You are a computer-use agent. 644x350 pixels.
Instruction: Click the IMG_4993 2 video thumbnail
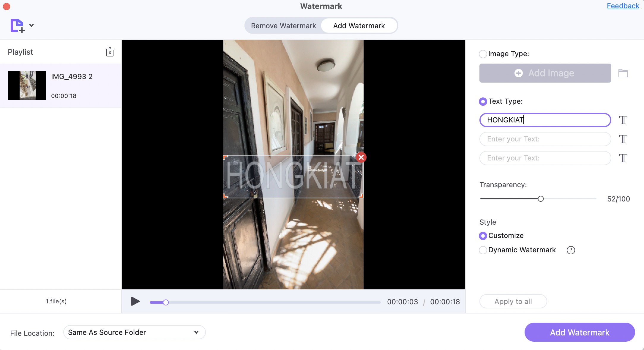click(x=27, y=85)
